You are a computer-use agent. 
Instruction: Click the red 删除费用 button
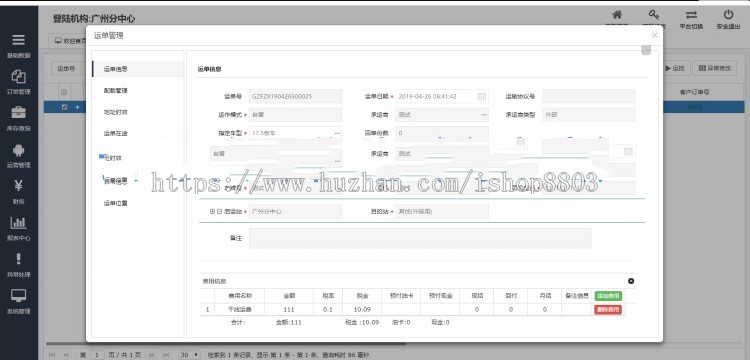[x=608, y=310]
